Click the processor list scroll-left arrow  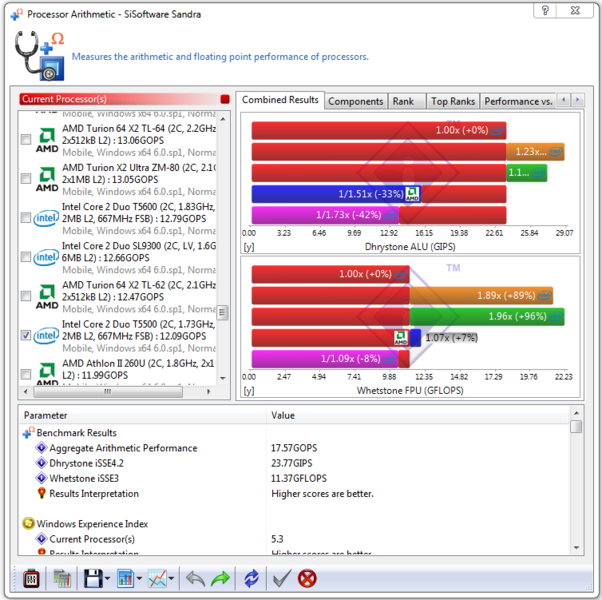point(26,392)
